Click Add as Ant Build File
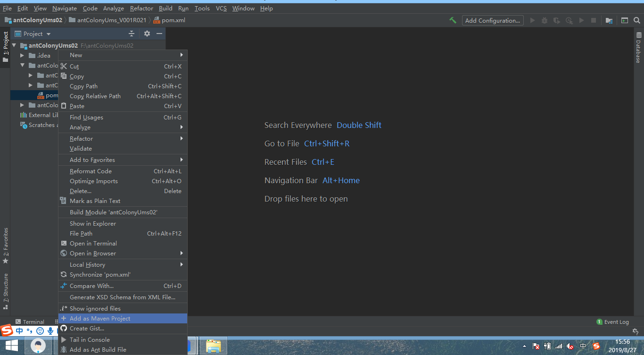 tap(123, 350)
